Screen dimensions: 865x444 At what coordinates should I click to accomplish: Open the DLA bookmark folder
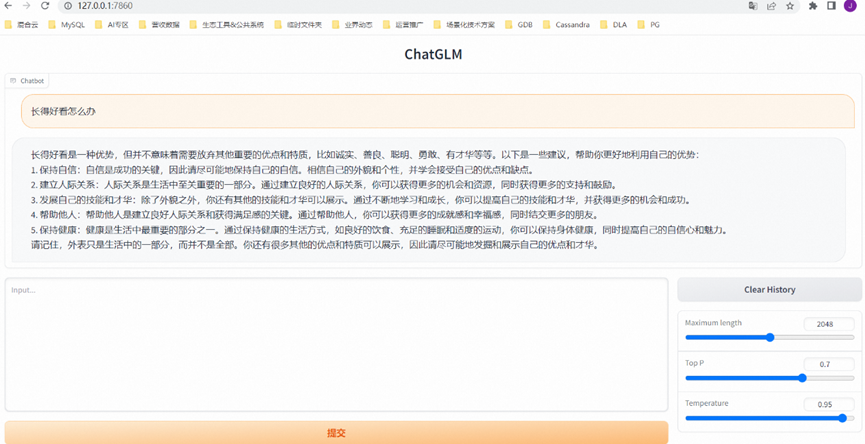tap(613, 25)
